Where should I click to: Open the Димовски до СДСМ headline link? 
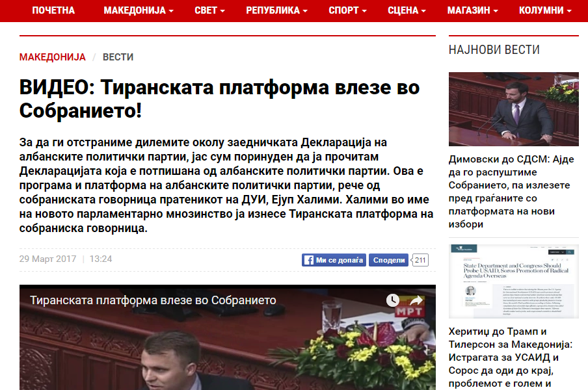click(x=511, y=192)
